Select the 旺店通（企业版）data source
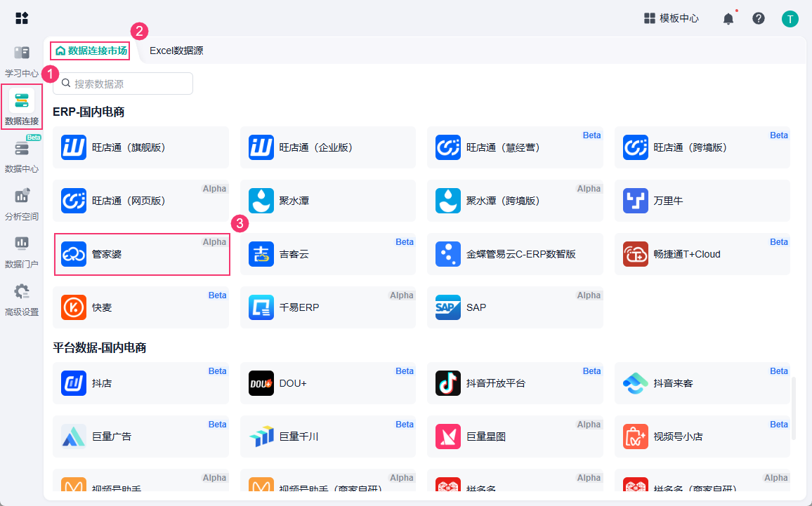The height and width of the screenshot is (506, 812). point(328,147)
